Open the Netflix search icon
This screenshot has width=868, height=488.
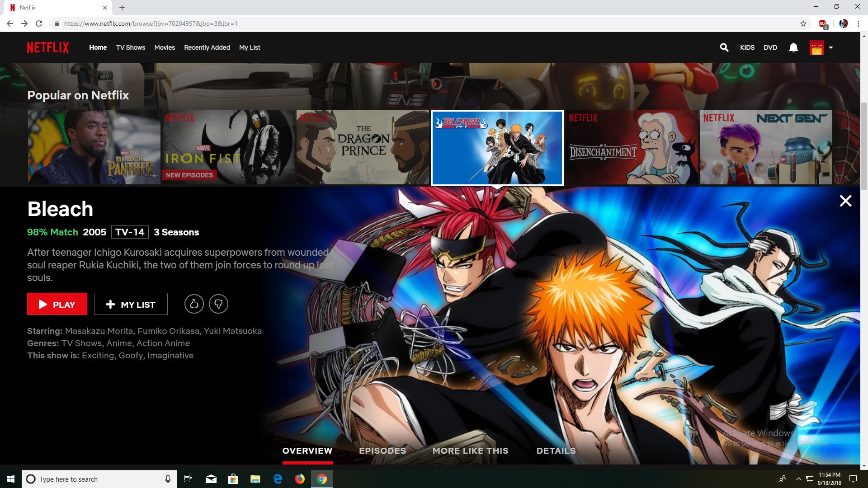(x=724, y=47)
